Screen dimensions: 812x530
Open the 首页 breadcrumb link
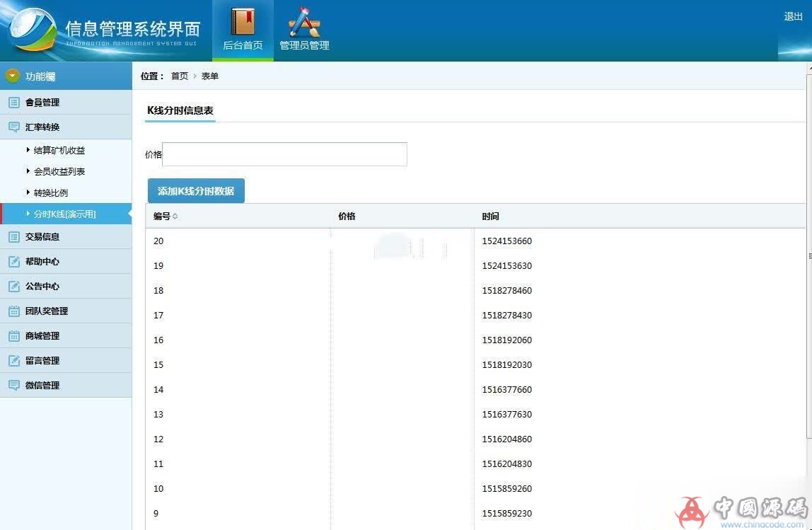pos(179,76)
